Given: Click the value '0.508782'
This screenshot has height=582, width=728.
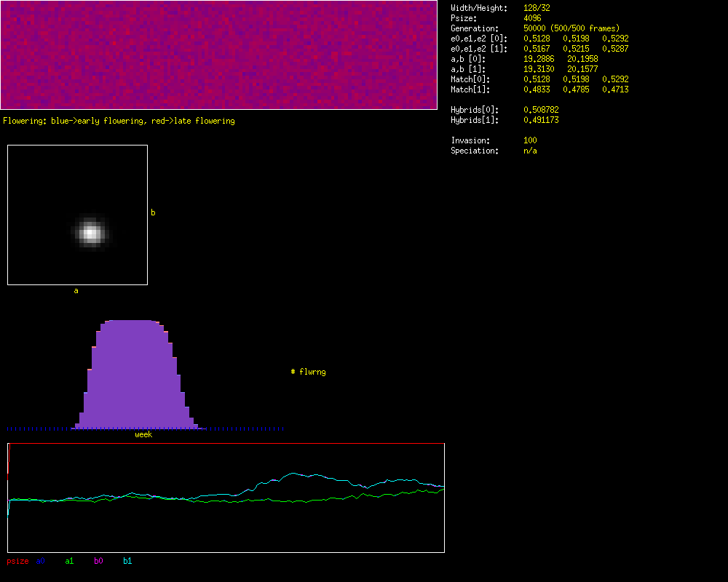Looking at the screenshot, I should [x=542, y=111].
